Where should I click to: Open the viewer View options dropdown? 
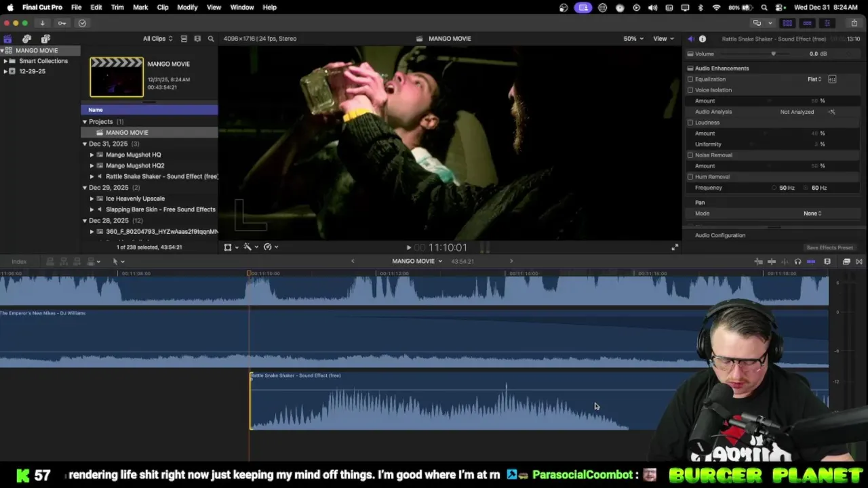pyautogui.click(x=663, y=39)
